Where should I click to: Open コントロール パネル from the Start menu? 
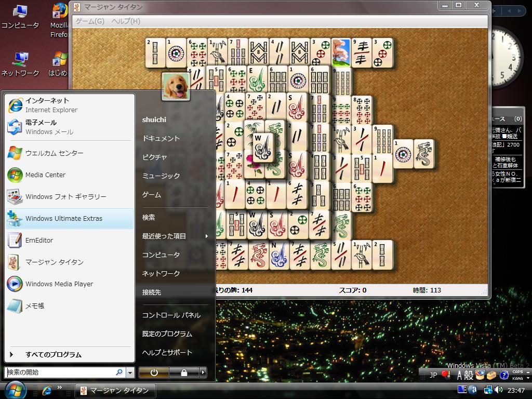[171, 315]
